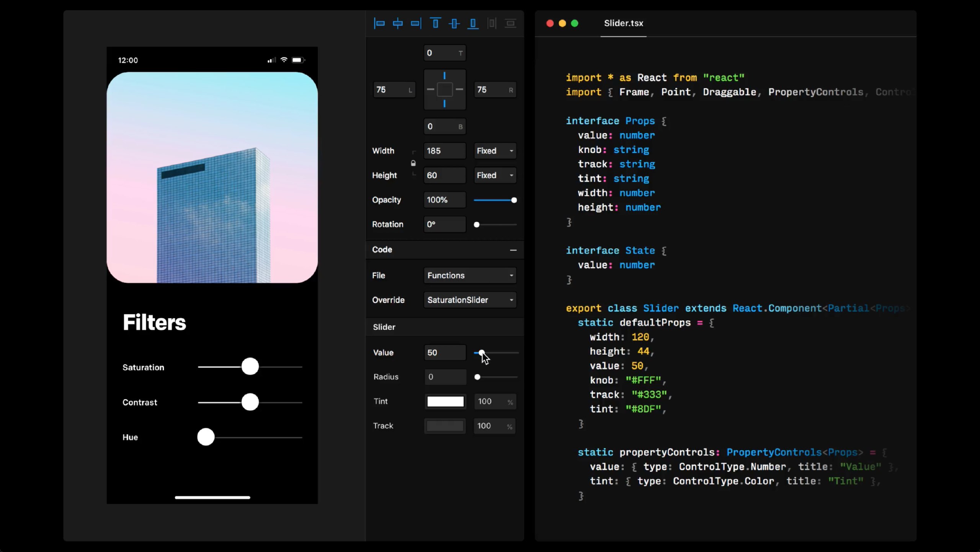This screenshot has height=552, width=980.
Task: Open the dark Track color swatch
Action: 445,426
